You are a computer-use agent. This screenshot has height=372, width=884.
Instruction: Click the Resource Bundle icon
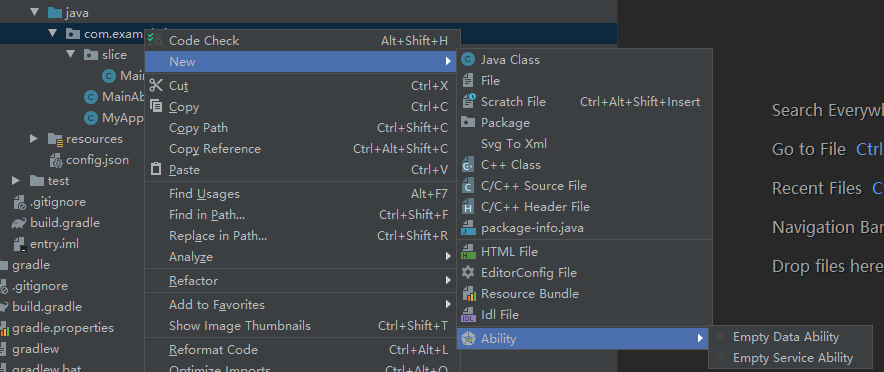point(468,294)
